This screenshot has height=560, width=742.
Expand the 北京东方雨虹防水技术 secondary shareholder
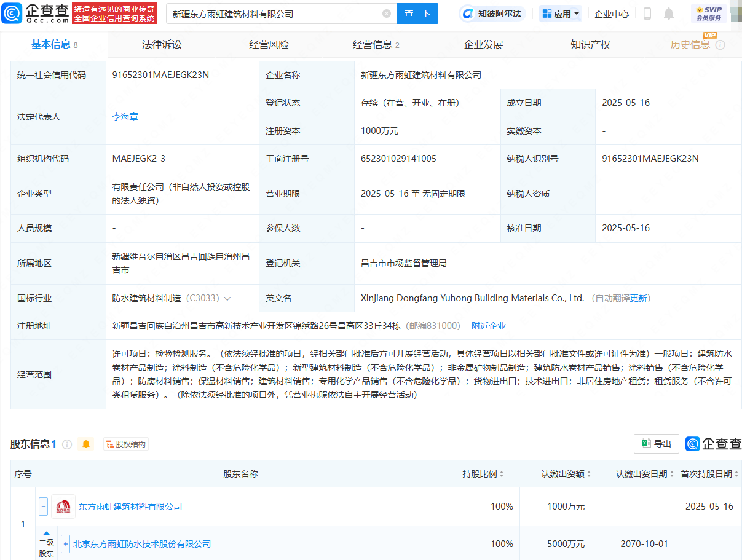(66, 543)
